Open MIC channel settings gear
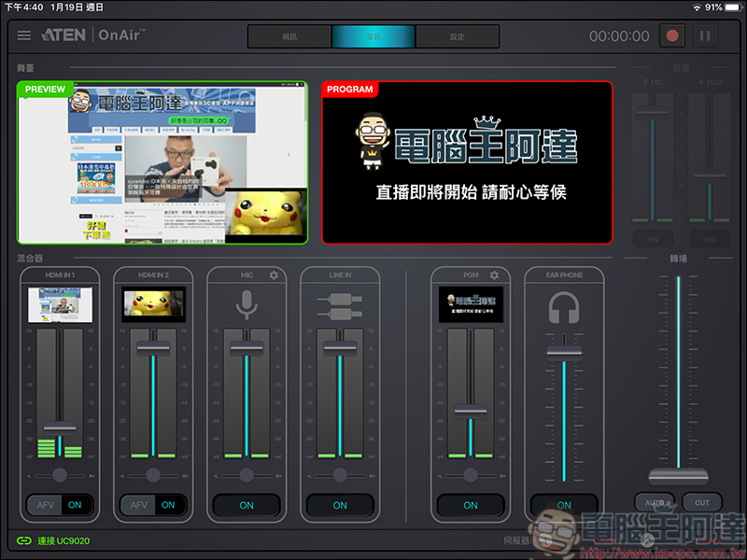Viewport: 747px width, 560px height. tap(274, 274)
